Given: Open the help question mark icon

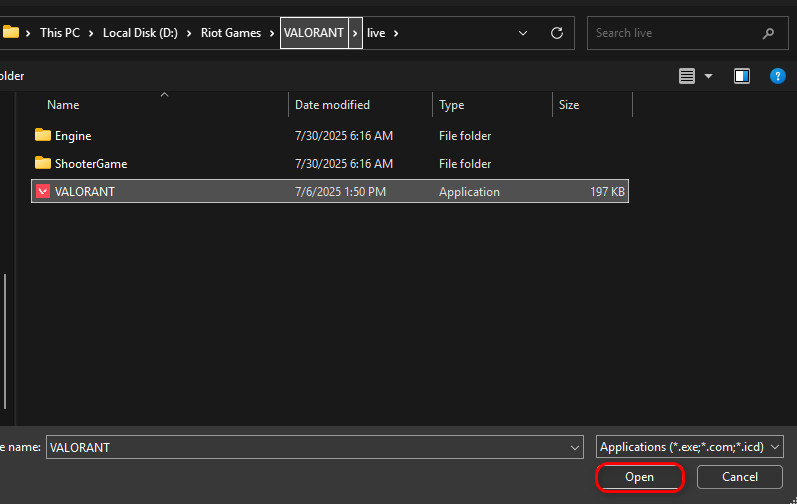Looking at the screenshot, I should pos(777,76).
